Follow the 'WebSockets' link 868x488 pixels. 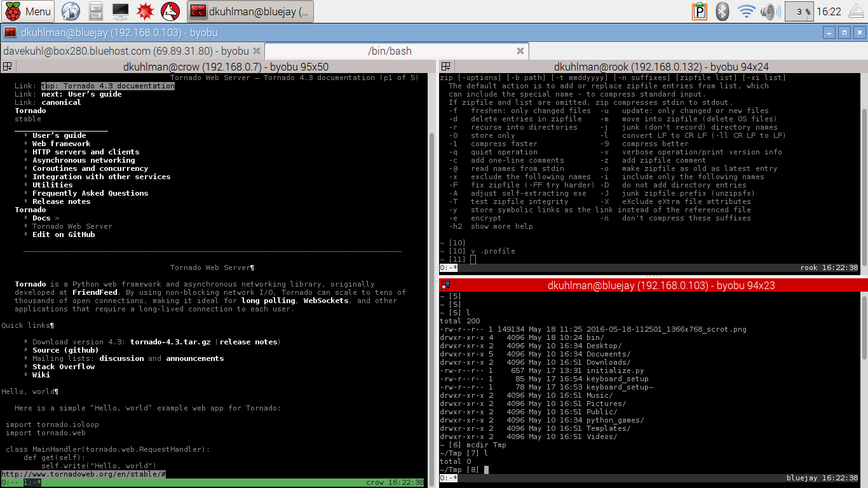[x=326, y=301]
